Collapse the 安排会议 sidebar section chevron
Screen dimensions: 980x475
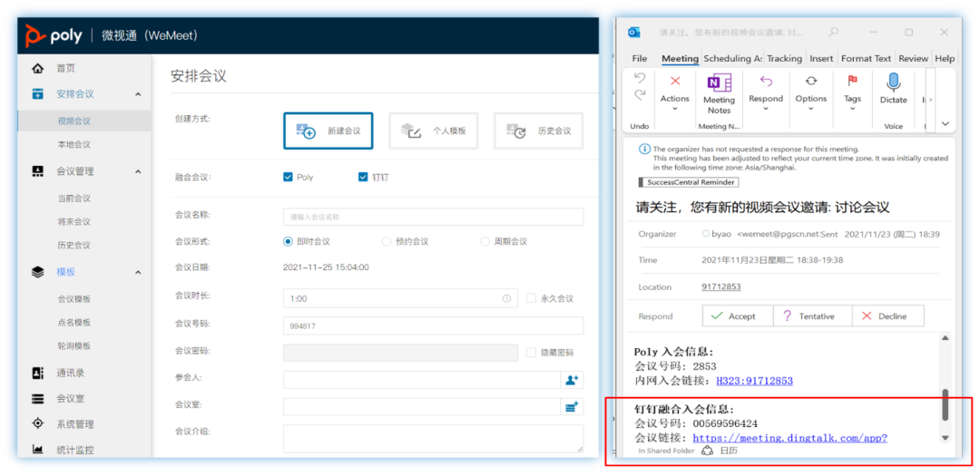click(138, 94)
